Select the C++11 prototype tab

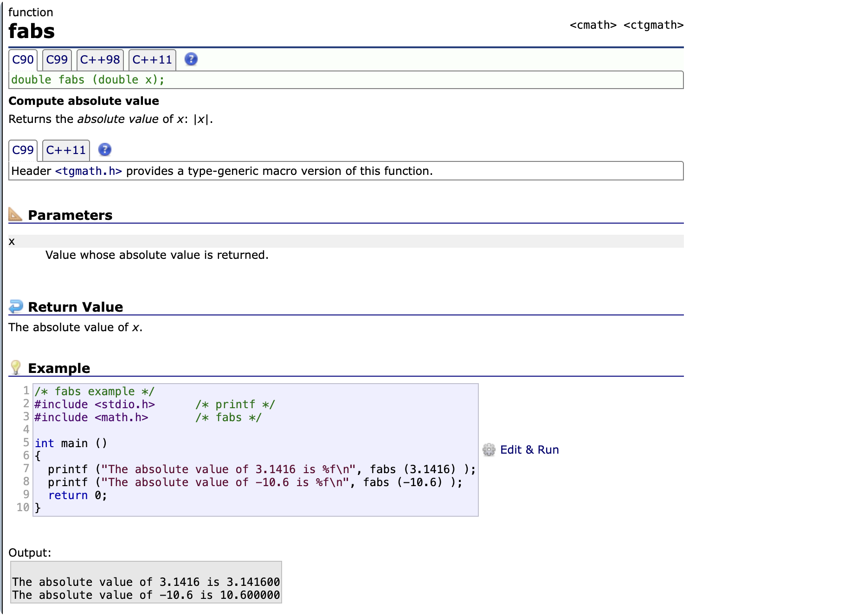[x=152, y=60]
